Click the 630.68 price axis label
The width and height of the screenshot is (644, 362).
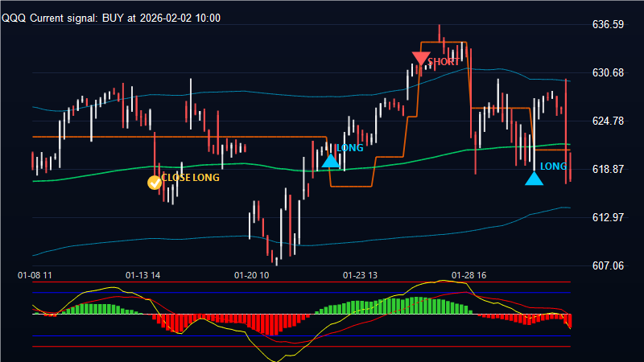pyautogui.click(x=608, y=73)
